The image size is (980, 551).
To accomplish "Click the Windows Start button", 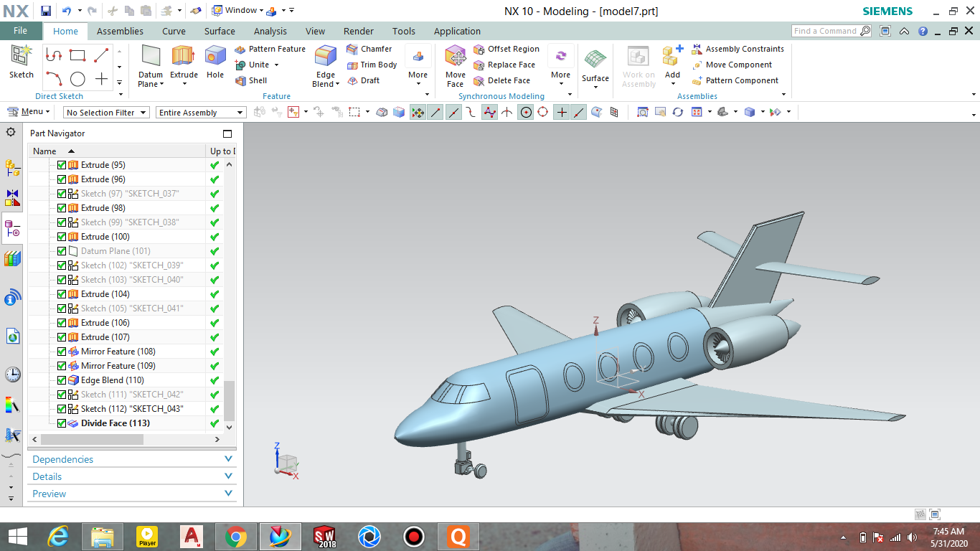I will [17, 537].
